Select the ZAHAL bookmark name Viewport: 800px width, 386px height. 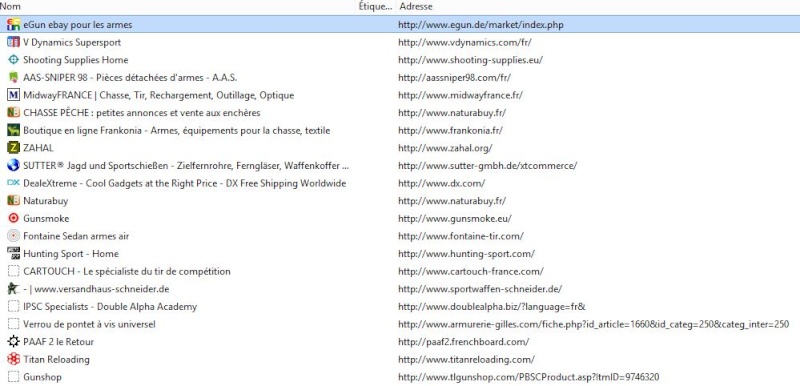coord(38,148)
